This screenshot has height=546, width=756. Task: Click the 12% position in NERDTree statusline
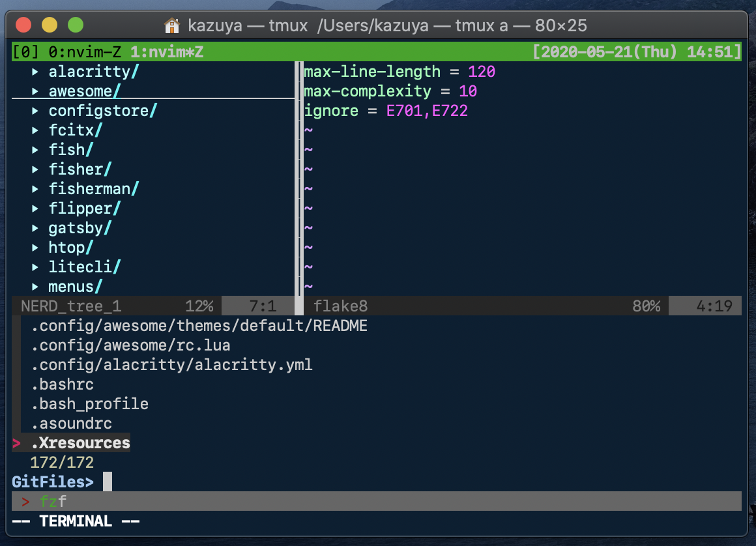[x=199, y=306]
